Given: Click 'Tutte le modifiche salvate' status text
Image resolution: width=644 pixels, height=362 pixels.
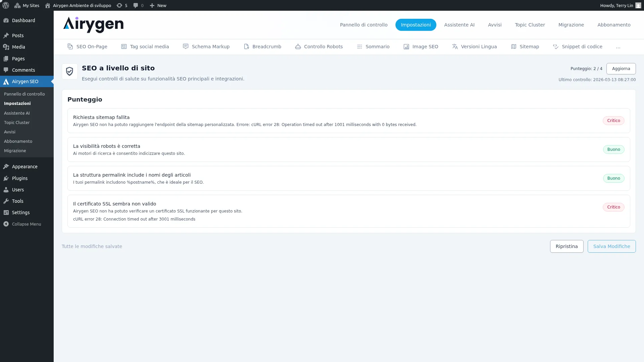Looking at the screenshot, I should (92, 246).
